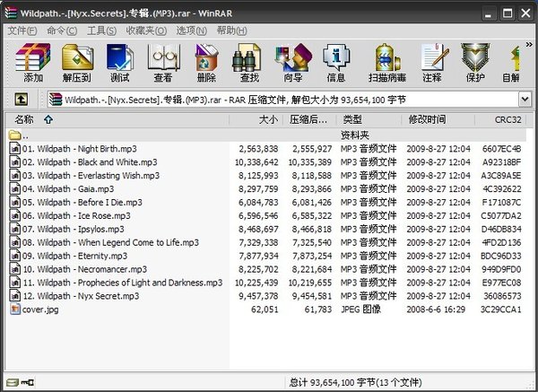Open the 命令(C) menu
Screen dimensions: 538x392
[x=62, y=30]
